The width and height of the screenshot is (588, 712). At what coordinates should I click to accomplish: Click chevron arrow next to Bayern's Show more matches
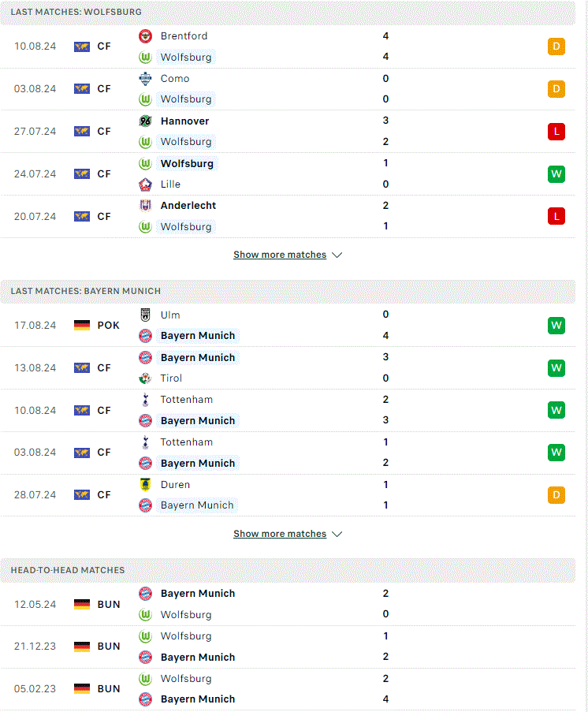(337, 535)
